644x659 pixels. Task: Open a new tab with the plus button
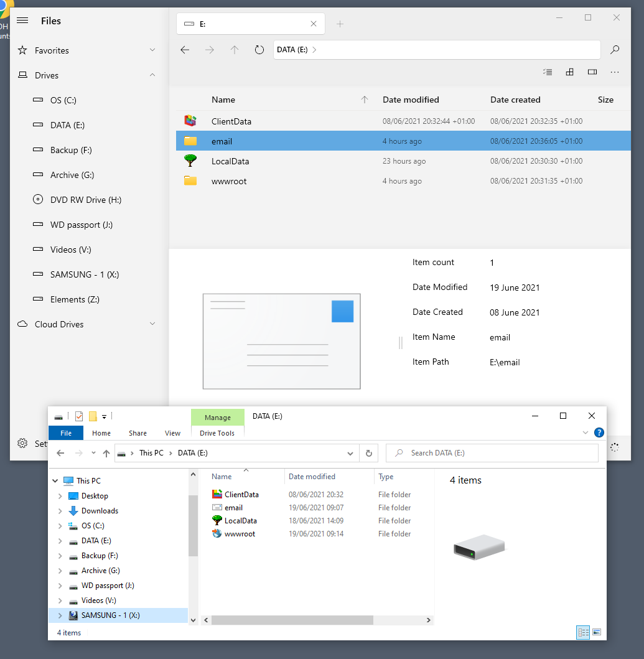click(340, 23)
